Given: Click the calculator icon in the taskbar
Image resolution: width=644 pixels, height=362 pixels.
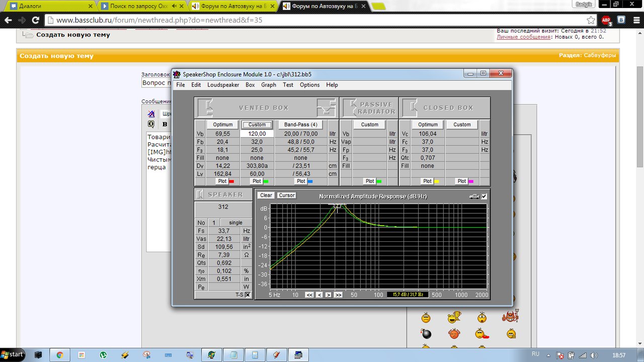Looking at the screenshot, I should [x=255, y=355].
